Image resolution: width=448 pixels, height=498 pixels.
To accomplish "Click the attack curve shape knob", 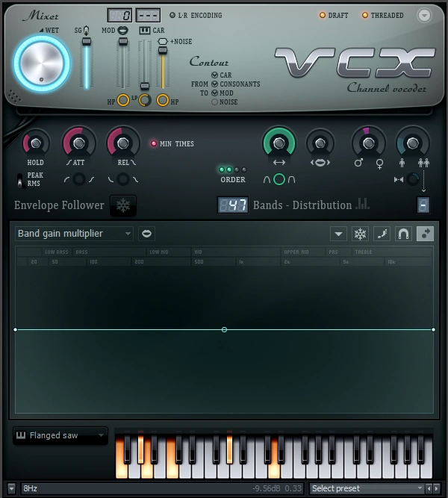I will 79,179.
